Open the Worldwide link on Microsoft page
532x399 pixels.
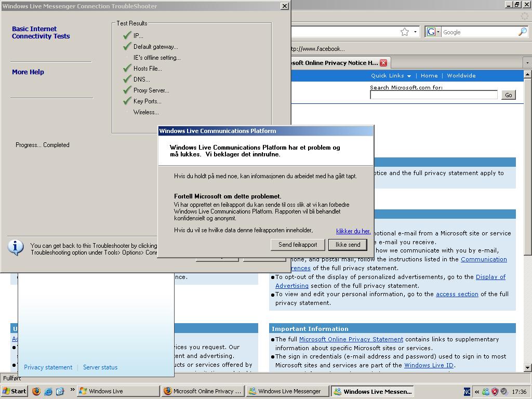click(x=461, y=76)
